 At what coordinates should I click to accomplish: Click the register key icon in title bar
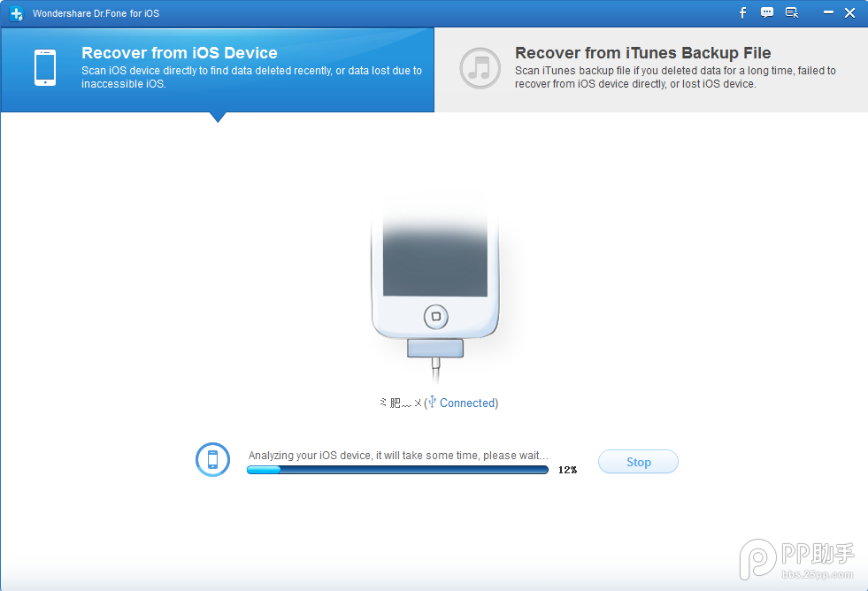[x=792, y=12]
